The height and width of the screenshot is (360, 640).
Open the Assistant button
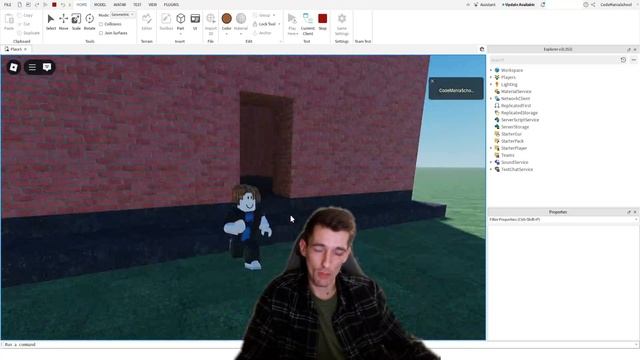tap(484, 4)
